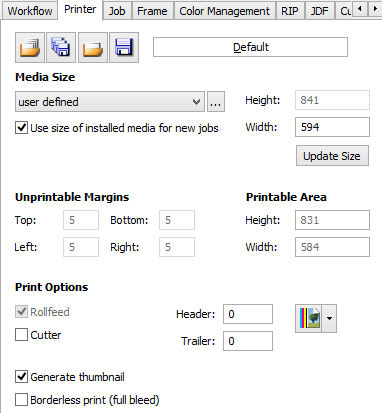Expand the dropdown arrow beside the color bars icon
The width and height of the screenshot is (382, 413).
(329, 318)
